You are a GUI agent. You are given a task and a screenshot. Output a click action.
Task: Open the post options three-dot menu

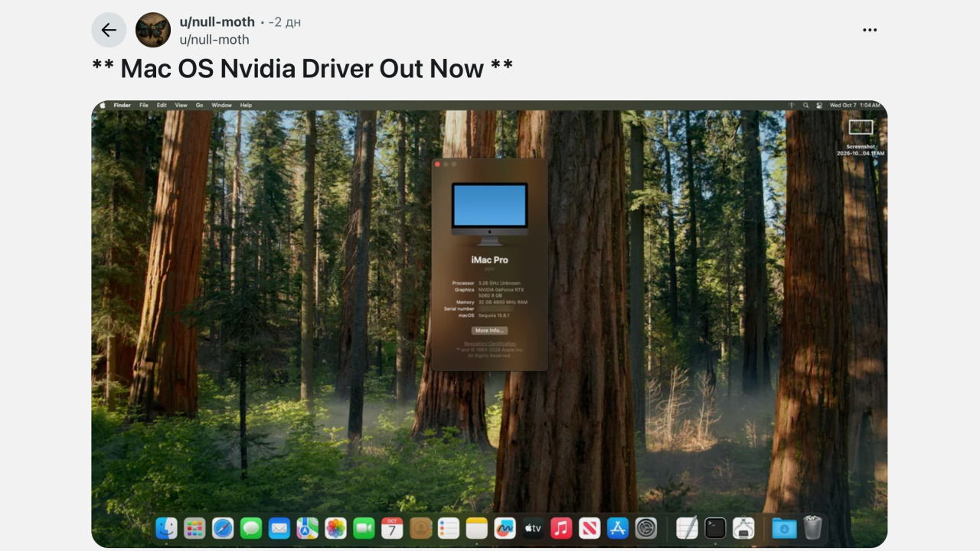pyautogui.click(x=870, y=30)
